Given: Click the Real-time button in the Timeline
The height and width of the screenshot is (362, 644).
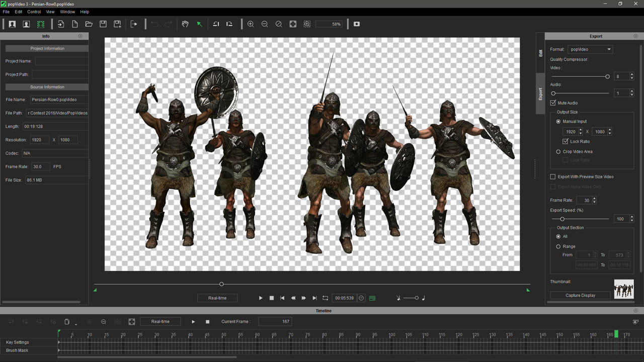Looking at the screenshot, I should tap(160, 322).
